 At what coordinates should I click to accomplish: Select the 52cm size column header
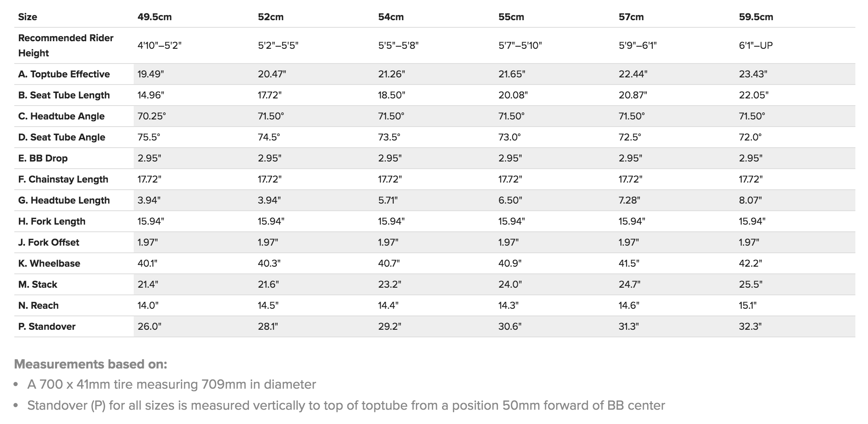point(270,17)
